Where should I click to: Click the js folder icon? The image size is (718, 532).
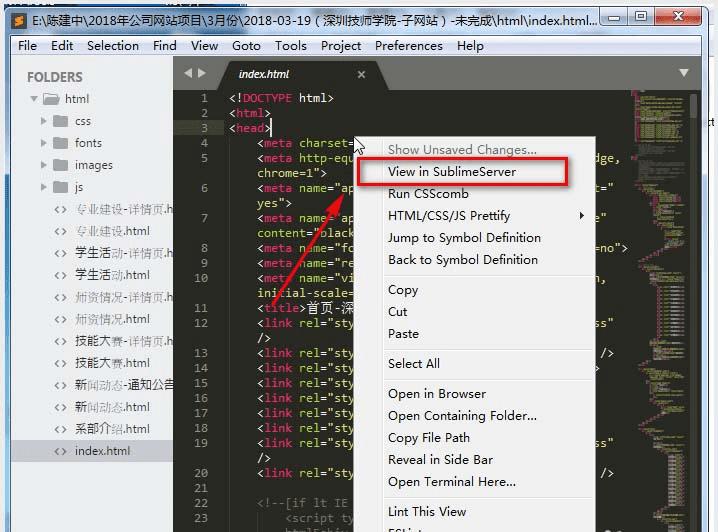[x=60, y=187]
